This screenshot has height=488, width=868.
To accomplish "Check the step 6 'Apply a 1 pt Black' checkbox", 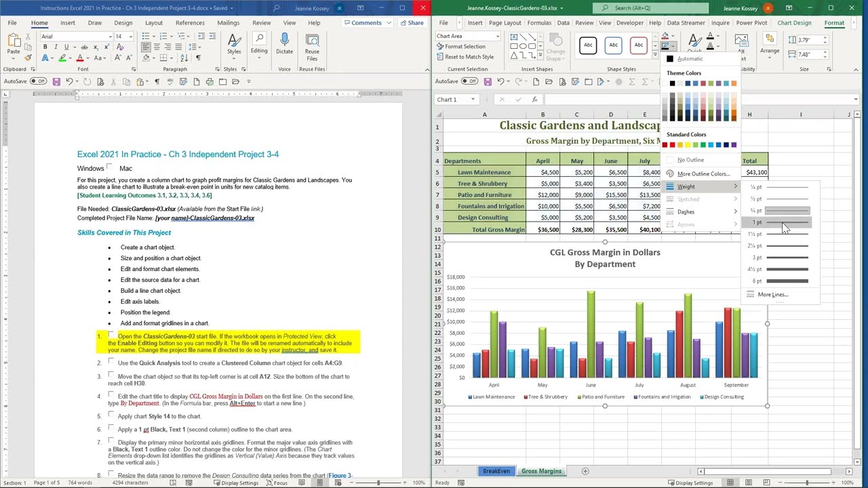I will pos(111,428).
